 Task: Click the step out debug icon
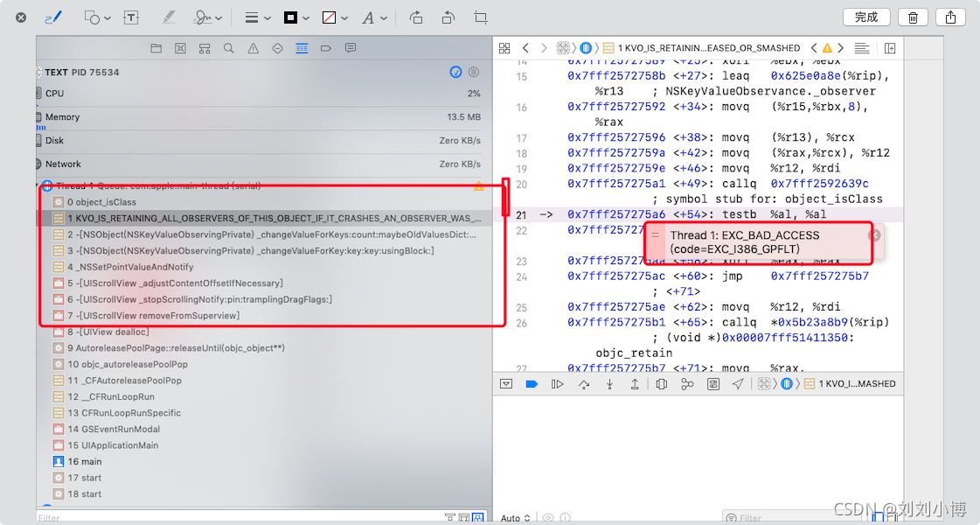tap(635, 384)
